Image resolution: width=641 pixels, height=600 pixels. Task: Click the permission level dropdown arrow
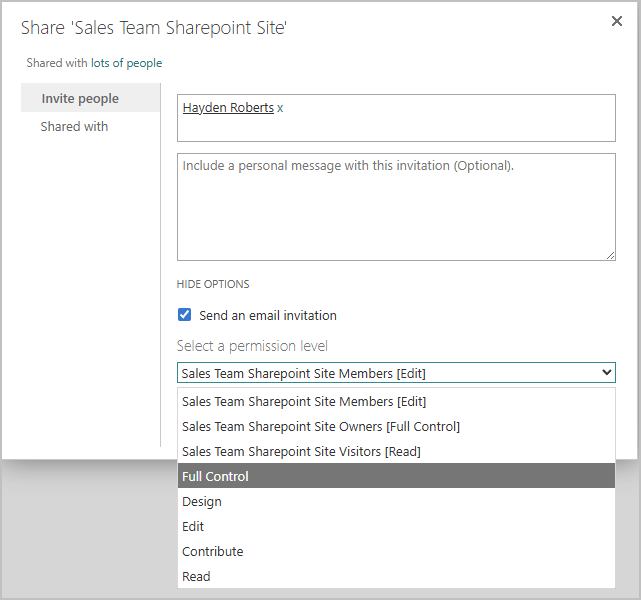[606, 373]
